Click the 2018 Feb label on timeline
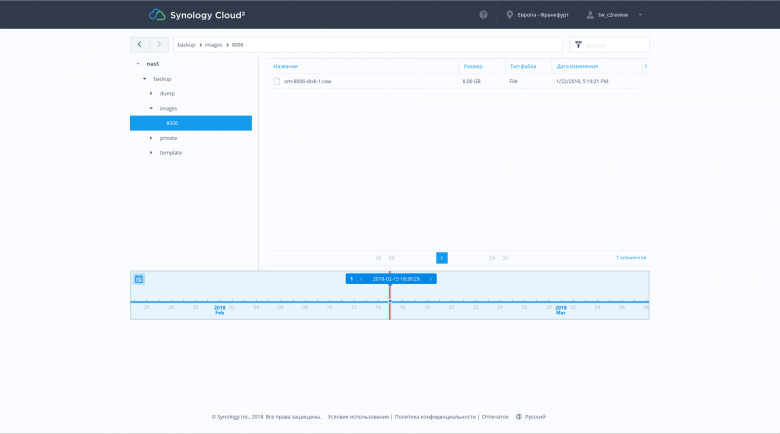Image resolution: width=780 pixels, height=434 pixels. click(x=219, y=310)
